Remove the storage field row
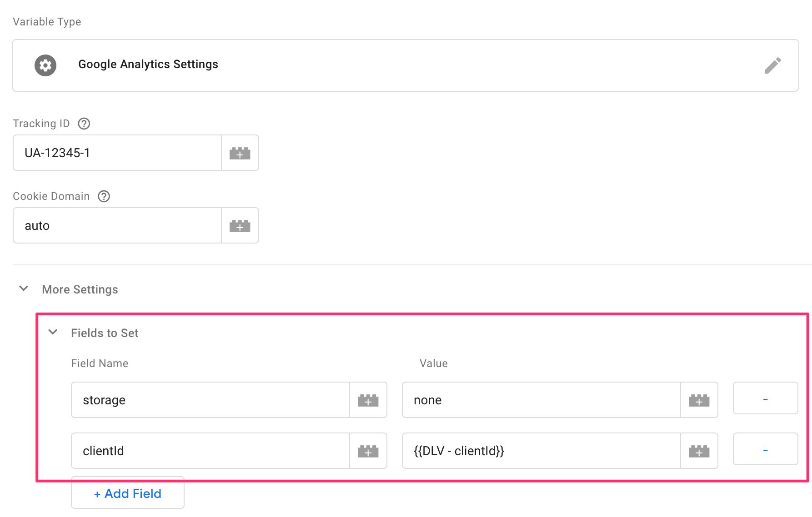This screenshot has width=812, height=517. [766, 398]
